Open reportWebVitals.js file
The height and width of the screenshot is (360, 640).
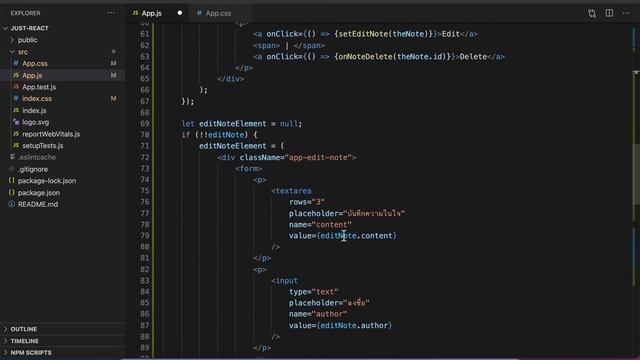point(51,134)
